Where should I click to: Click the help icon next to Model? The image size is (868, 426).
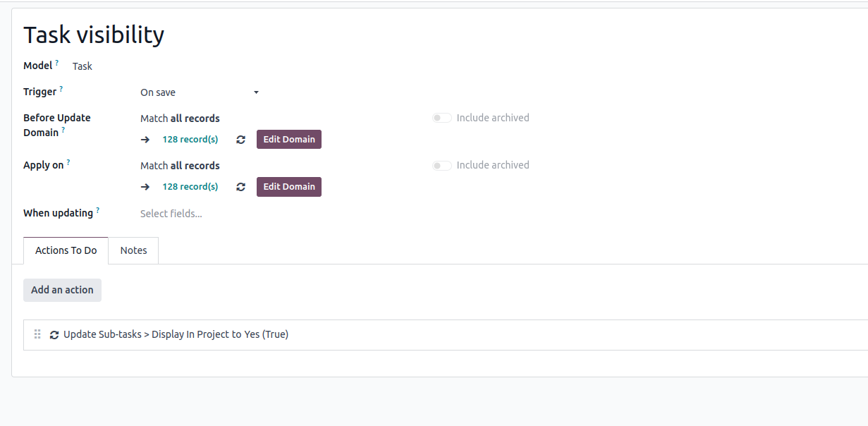pos(57,63)
